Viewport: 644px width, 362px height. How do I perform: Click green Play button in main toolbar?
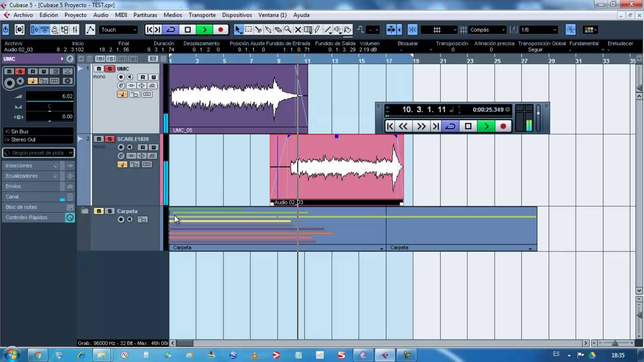pyautogui.click(x=204, y=30)
